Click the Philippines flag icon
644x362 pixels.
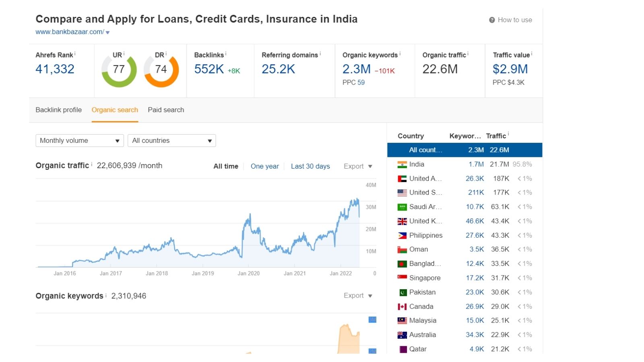click(x=402, y=236)
